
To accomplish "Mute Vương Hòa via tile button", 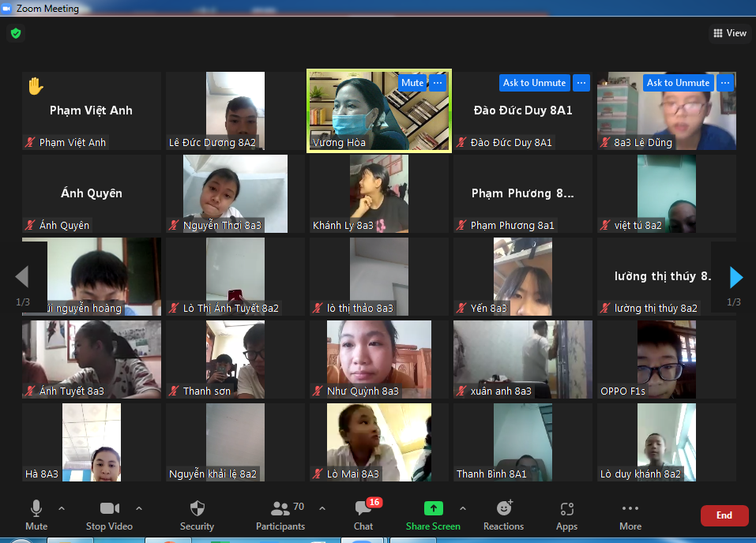I will tap(412, 83).
